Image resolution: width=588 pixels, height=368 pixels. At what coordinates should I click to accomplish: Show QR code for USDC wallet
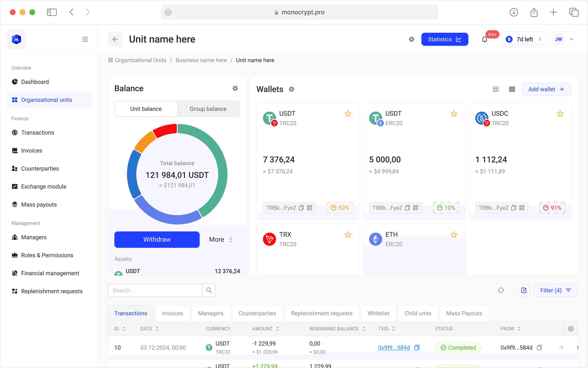coord(522,208)
